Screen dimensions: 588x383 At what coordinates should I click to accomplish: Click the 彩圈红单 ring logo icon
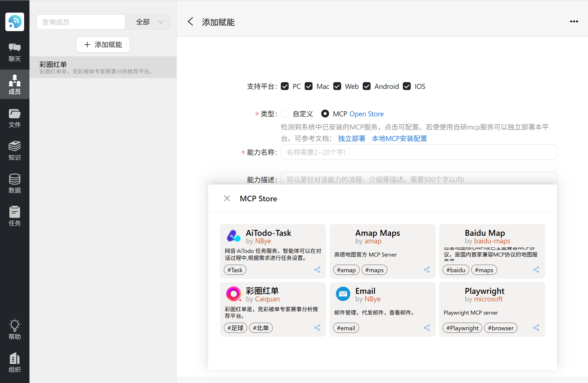(233, 294)
